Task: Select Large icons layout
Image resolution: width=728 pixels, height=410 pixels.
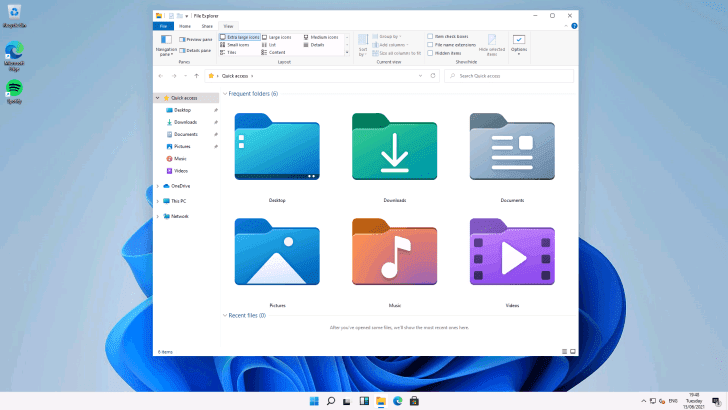Action: point(277,37)
